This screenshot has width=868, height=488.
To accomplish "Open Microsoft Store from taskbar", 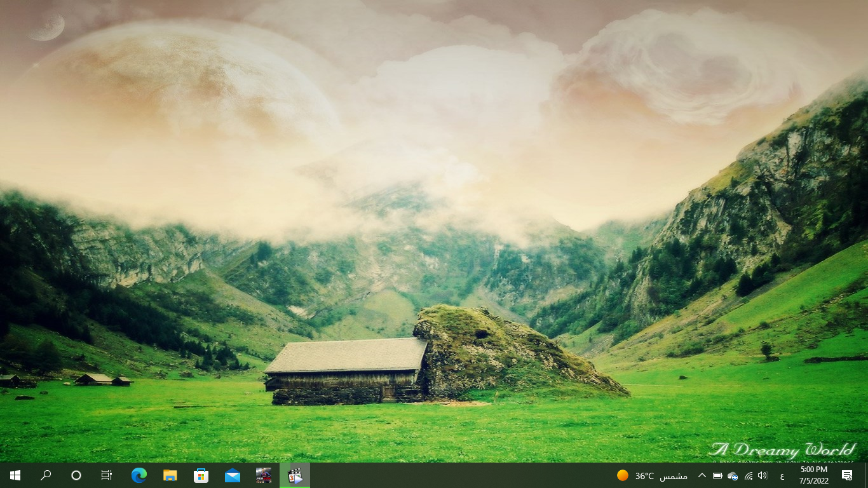I will point(201,475).
